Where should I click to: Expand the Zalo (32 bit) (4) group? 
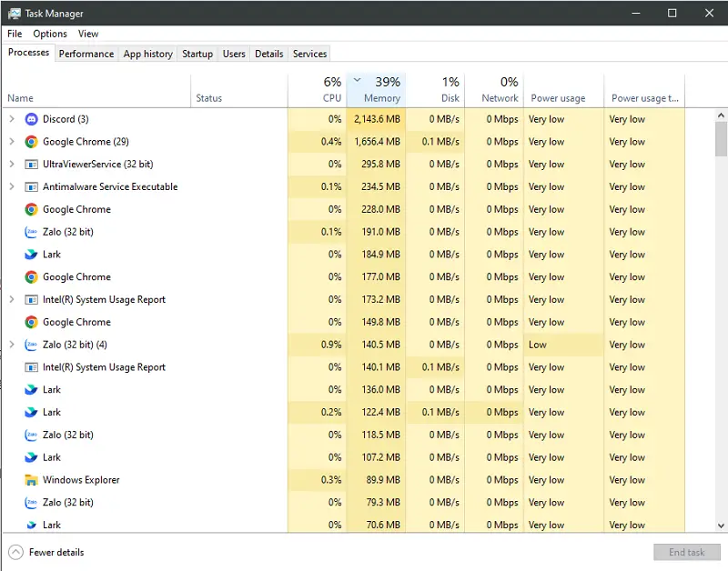pyautogui.click(x=12, y=345)
